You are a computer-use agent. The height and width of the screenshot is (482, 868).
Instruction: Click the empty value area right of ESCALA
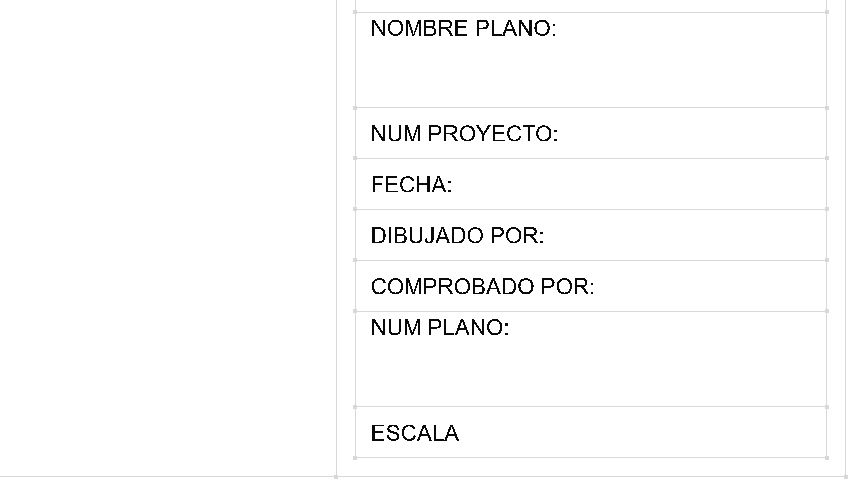click(x=643, y=433)
